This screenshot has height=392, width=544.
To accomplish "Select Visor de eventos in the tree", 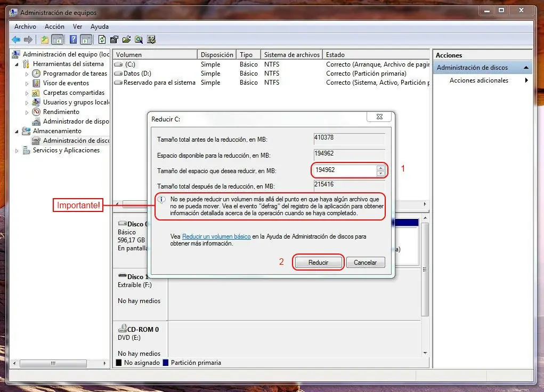I will 66,83.
